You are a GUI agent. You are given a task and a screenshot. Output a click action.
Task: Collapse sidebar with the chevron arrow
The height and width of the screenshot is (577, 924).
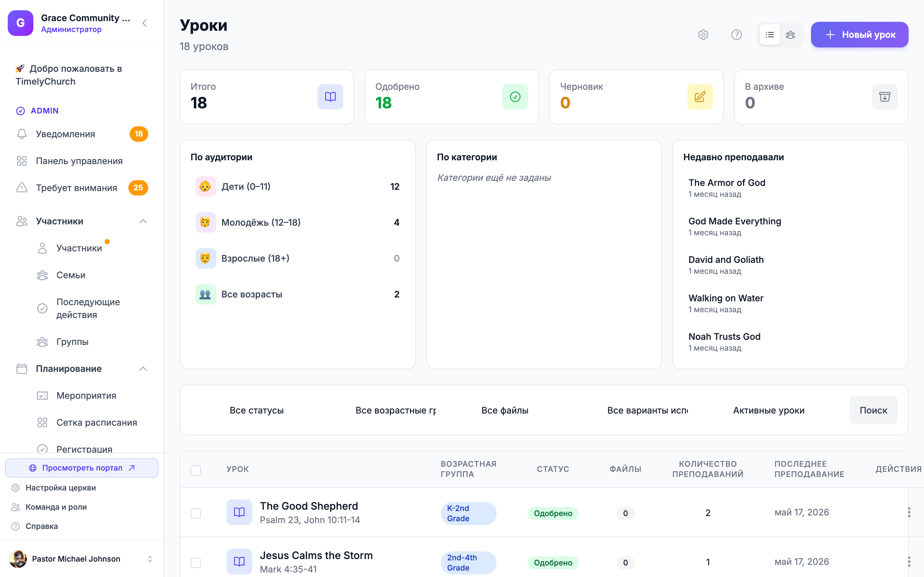pyautogui.click(x=144, y=23)
